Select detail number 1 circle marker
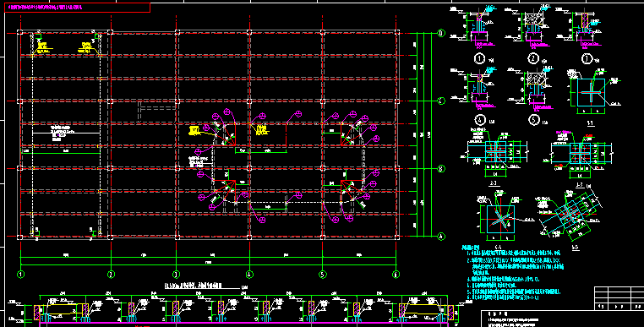This screenshot has width=644, height=327. coord(479,59)
